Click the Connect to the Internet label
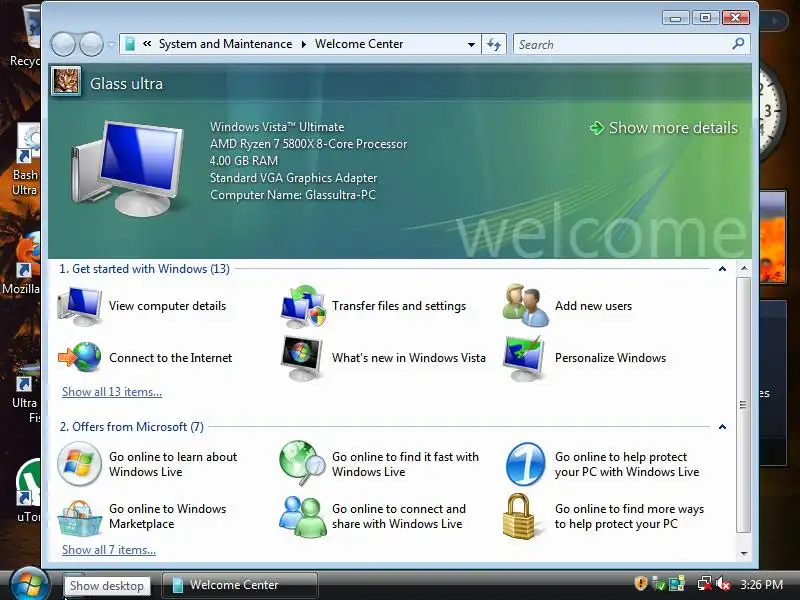800x600 pixels. click(x=170, y=358)
